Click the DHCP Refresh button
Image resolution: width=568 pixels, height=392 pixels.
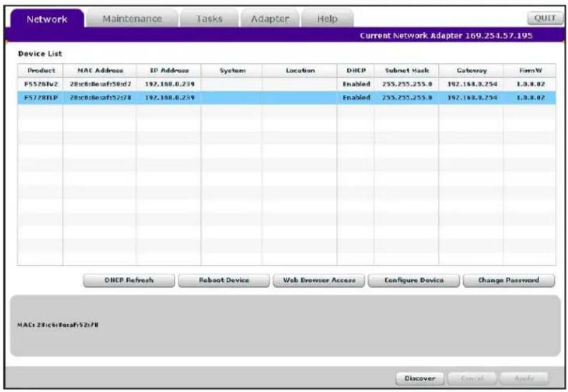click(x=129, y=281)
